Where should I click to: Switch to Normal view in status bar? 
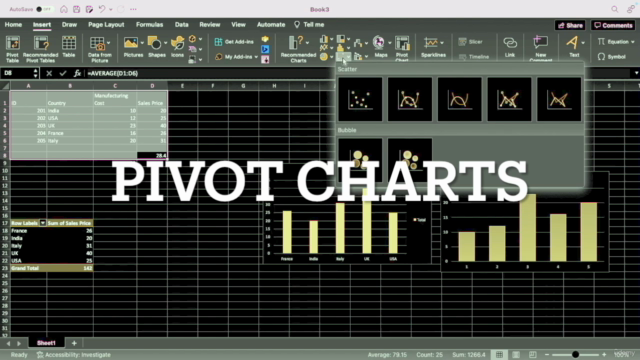[x=499, y=355]
